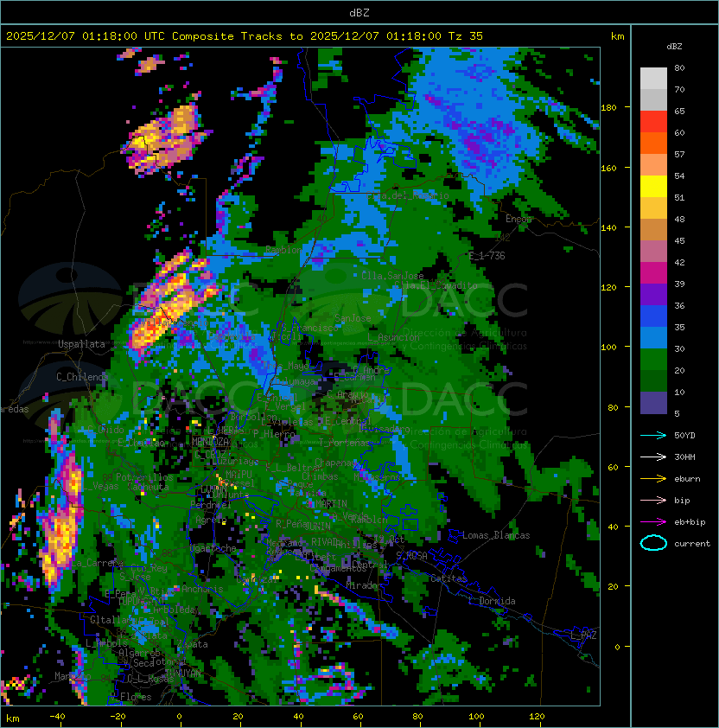Click the 'L_Asuncion' label on the map

[393, 337]
